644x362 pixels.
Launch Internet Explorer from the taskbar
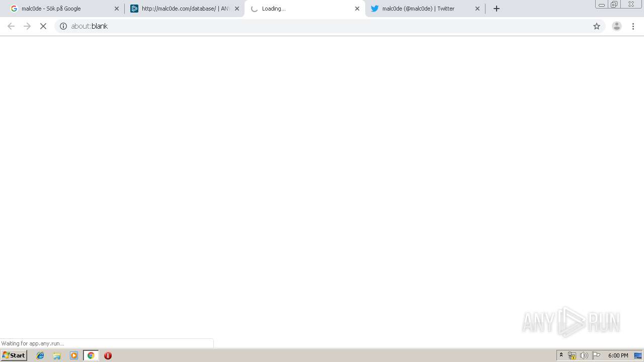click(40, 355)
